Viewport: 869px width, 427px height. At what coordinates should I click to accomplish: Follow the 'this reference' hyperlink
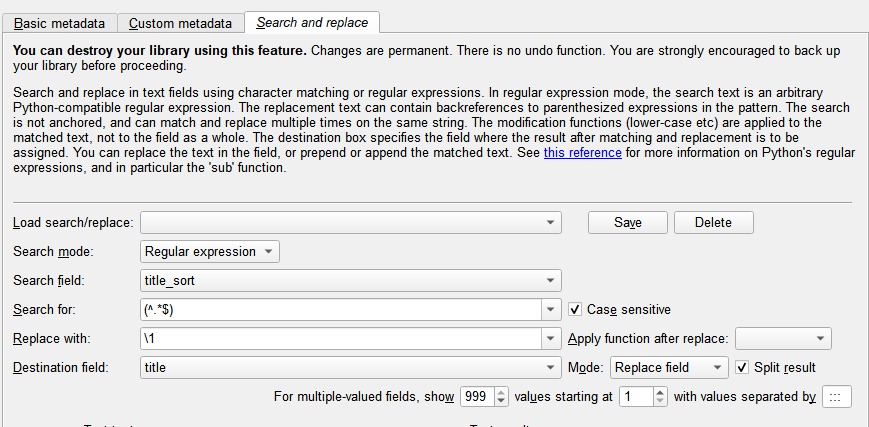tap(582, 153)
